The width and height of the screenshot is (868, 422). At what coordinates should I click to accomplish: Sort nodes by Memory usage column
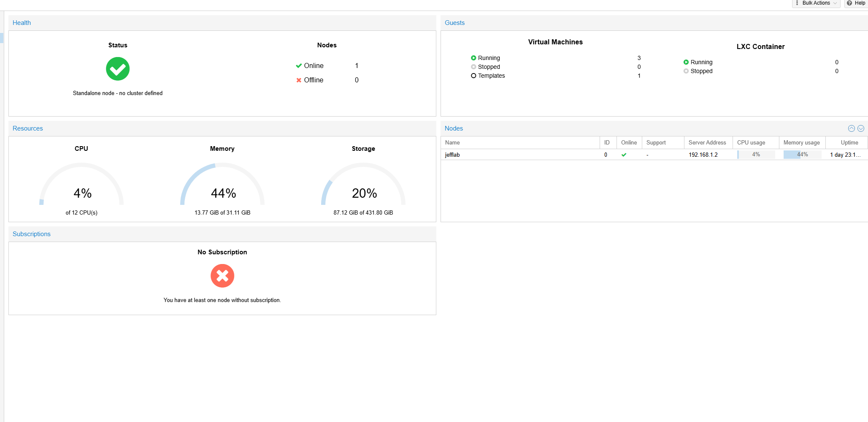click(802, 143)
